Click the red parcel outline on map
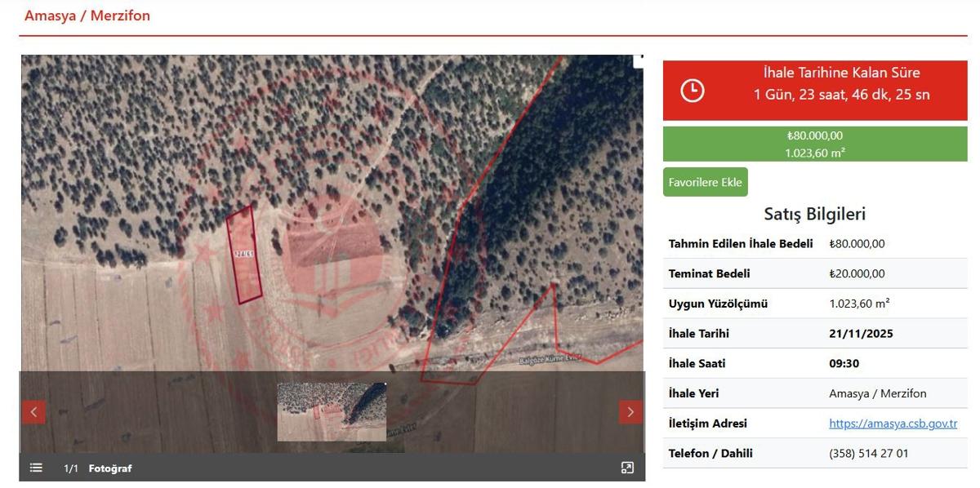The height and width of the screenshot is (488, 980). 243,255
